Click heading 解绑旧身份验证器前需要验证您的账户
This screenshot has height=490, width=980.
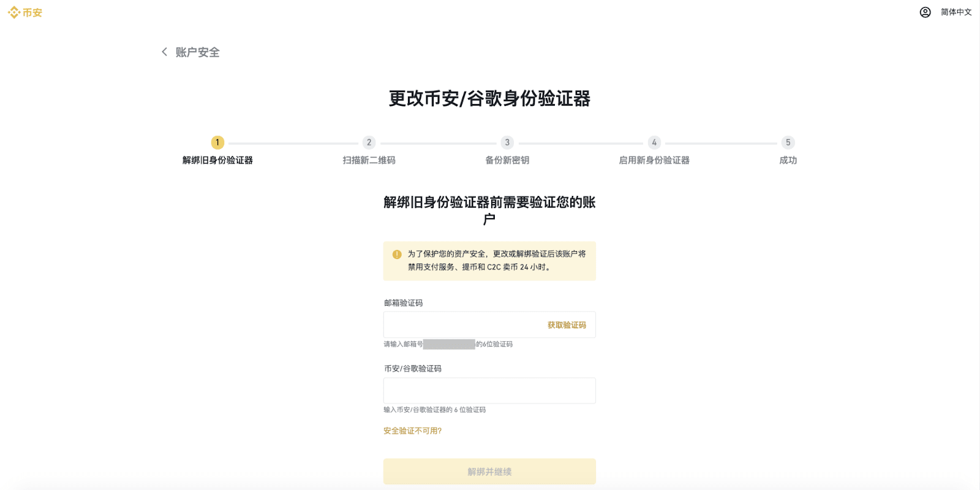click(489, 210)
